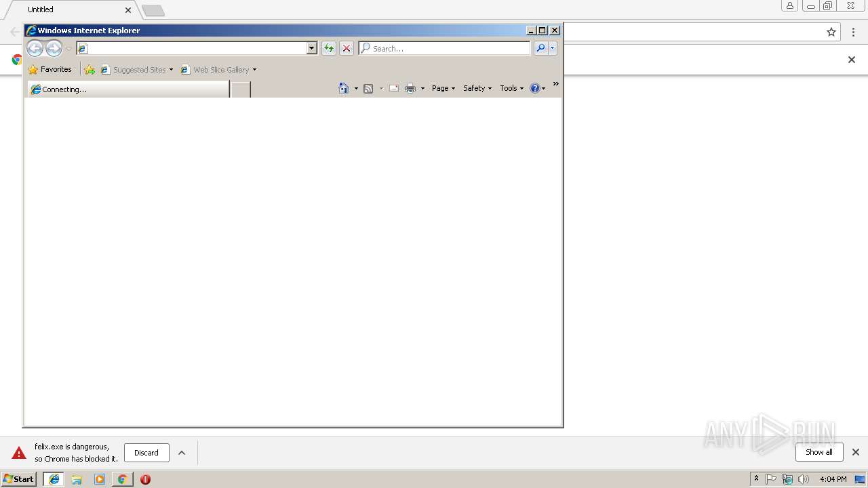The image size is (868, 488).
Task: Open volume control speaker icon
Action: coord(804,479)
